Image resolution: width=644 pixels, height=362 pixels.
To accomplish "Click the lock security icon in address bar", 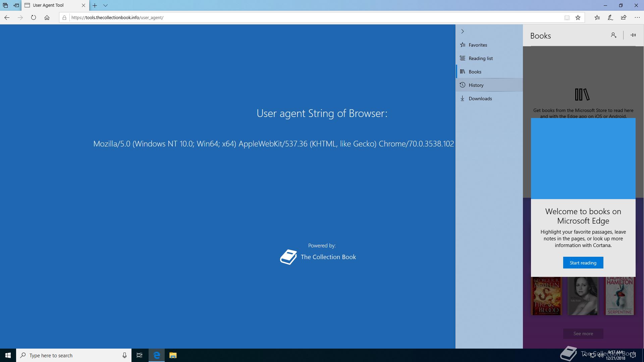I will [64, 17].
